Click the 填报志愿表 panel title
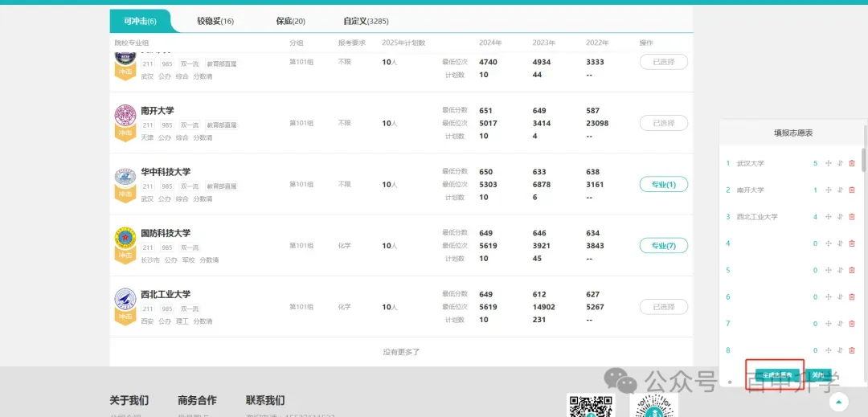 793,133
